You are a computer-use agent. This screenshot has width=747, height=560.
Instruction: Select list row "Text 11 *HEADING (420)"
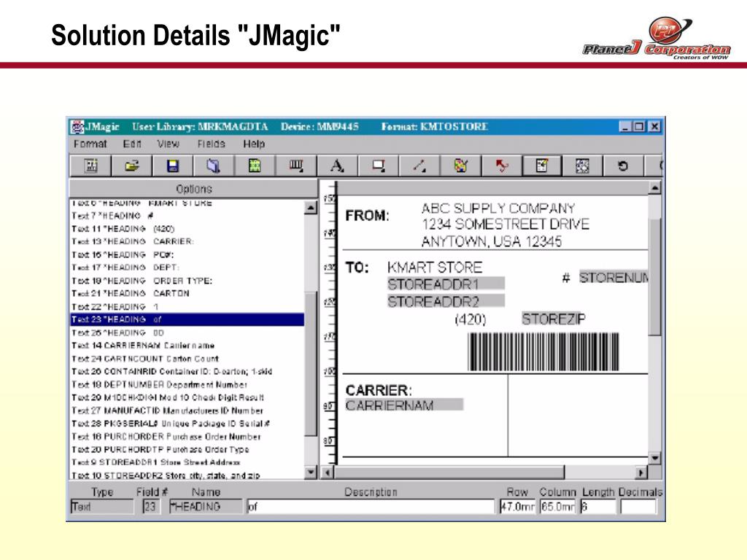pos(187,228)
